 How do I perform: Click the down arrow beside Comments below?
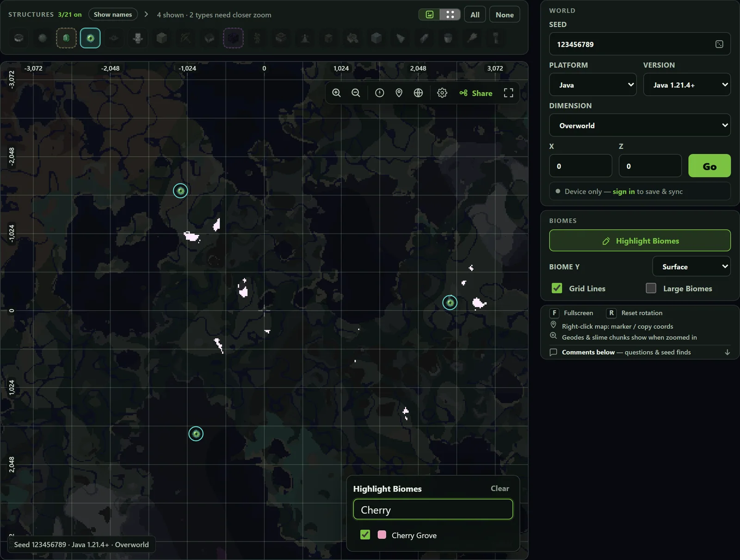coord(727,352)
